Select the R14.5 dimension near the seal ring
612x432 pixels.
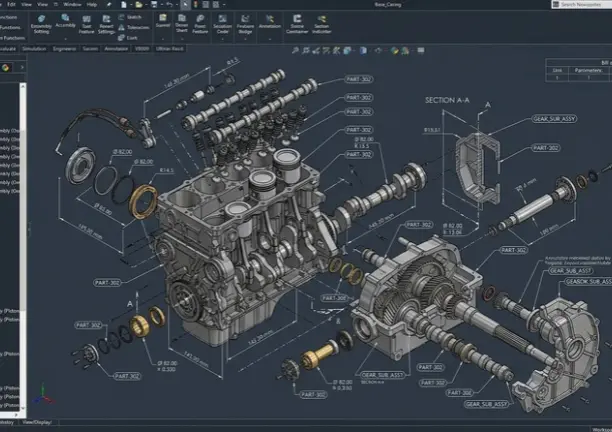coord(167,170)
